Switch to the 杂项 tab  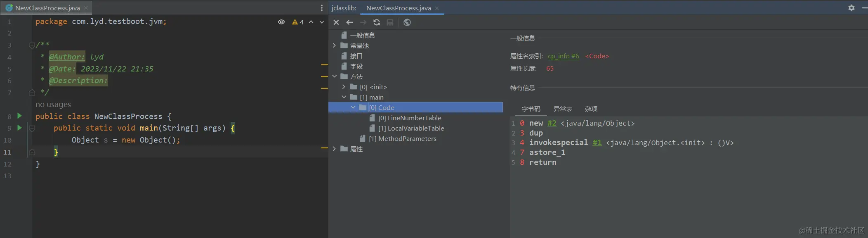pyautogui.click(x=591, y=109)
